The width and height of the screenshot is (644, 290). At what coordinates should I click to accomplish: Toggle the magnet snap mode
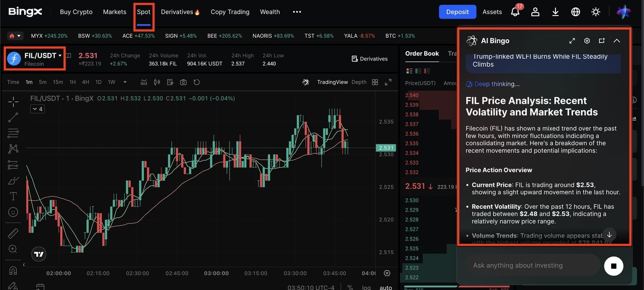pyautogui.click(x=13, y=270)
